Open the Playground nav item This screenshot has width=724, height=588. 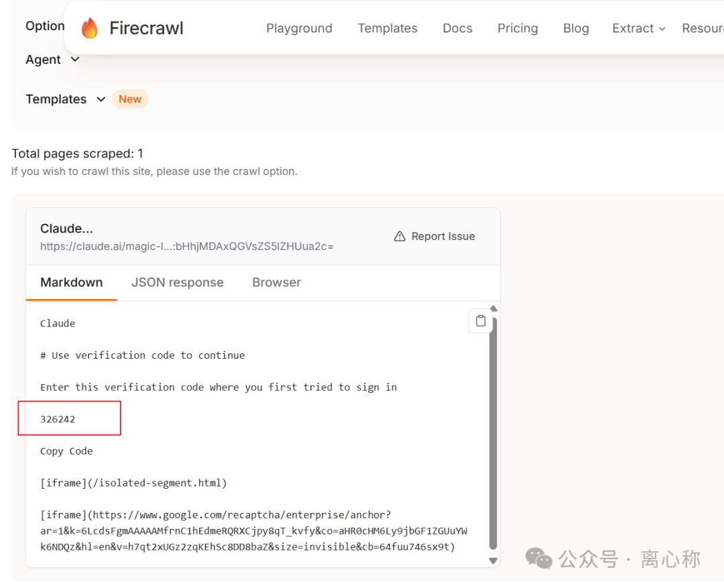point(299,28)
